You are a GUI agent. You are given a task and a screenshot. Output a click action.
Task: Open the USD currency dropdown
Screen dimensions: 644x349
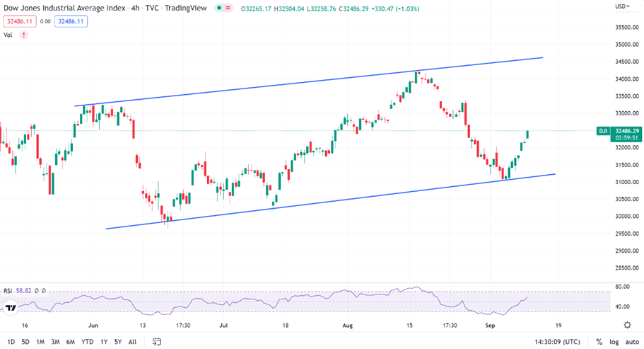[x=622, y=6]
